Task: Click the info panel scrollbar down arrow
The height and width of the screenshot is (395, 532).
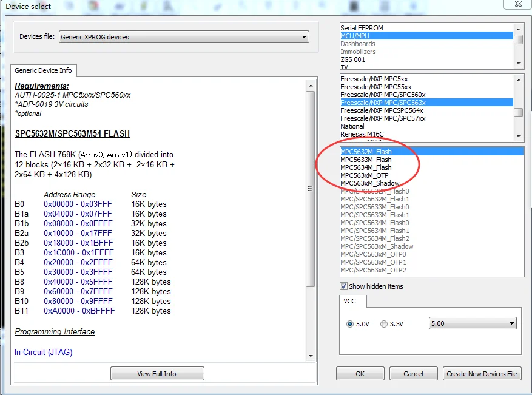Action: pos(311,356)
